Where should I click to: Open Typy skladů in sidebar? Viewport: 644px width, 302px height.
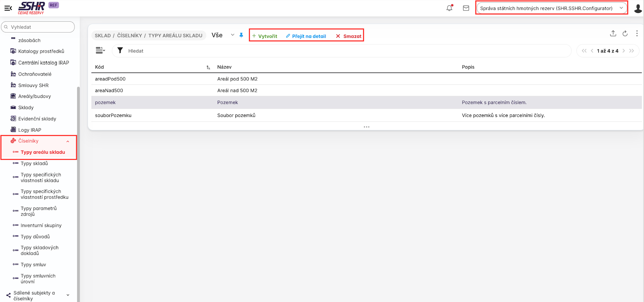click(x=34, y=163)
